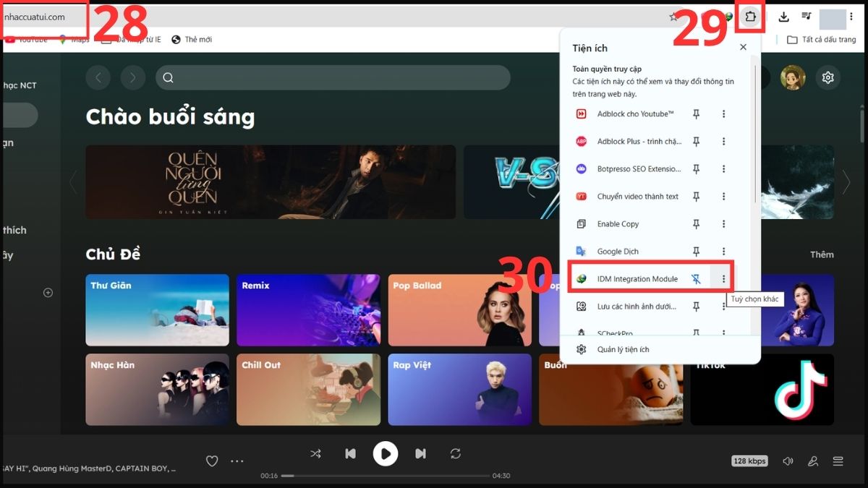
Task: Click the Adblock cho Youtube extension icon
Action: [x=581, y=114]
